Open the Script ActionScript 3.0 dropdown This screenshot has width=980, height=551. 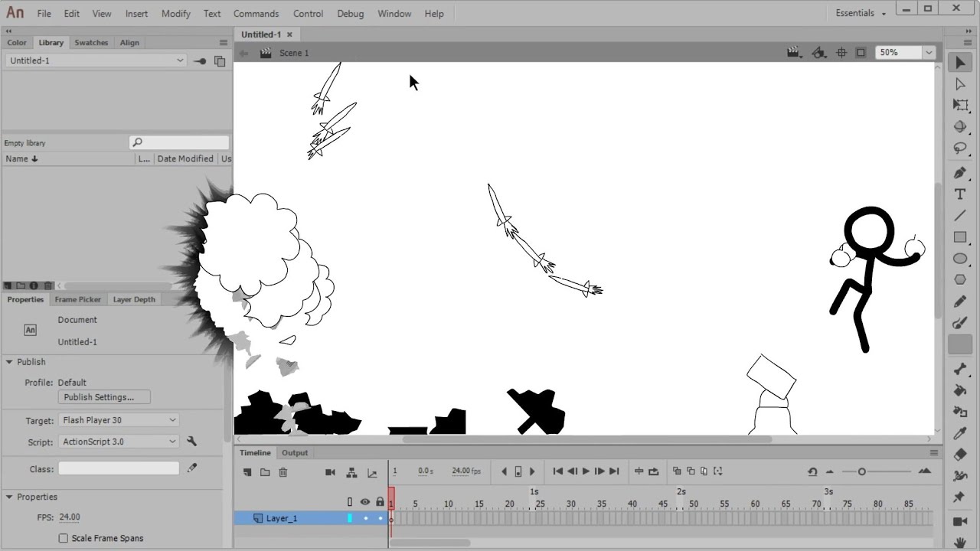point(119,442)
